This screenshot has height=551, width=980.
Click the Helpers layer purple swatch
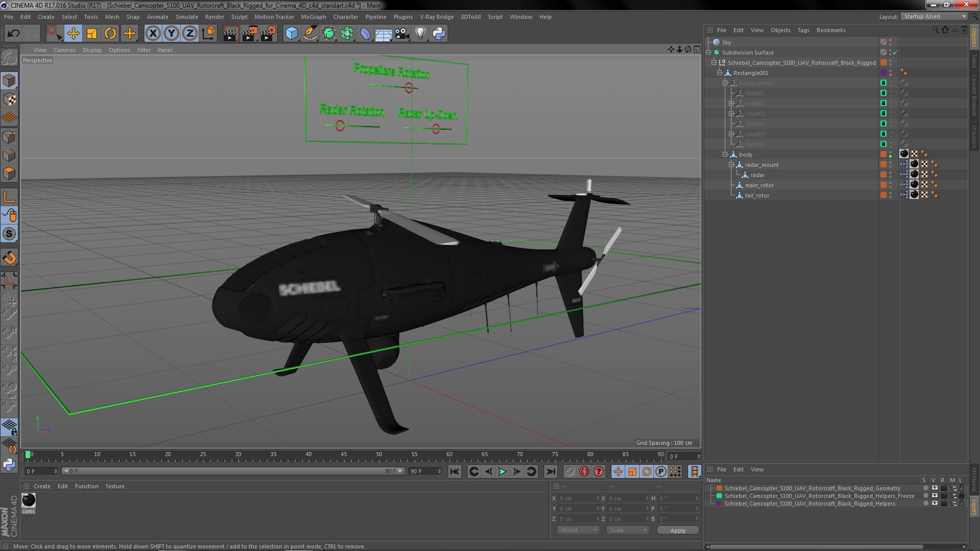719,504
